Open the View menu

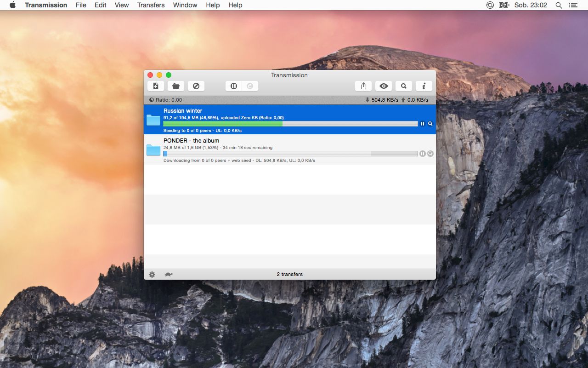click(122, 5)
